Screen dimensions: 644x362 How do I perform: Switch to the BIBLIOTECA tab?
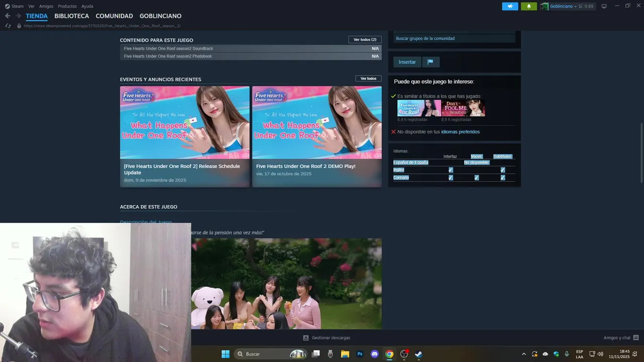(x=71, y=16)
